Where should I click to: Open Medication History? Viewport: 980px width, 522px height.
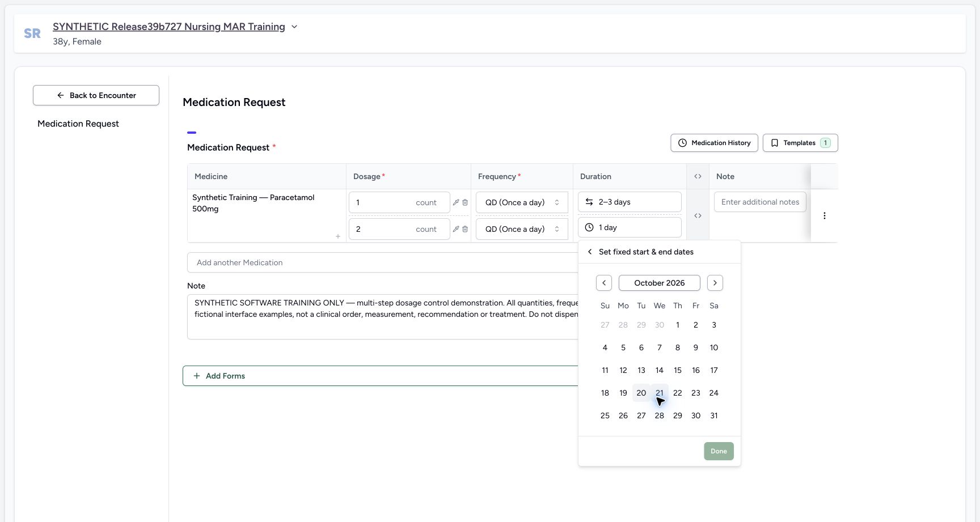[x=715, y=143]
